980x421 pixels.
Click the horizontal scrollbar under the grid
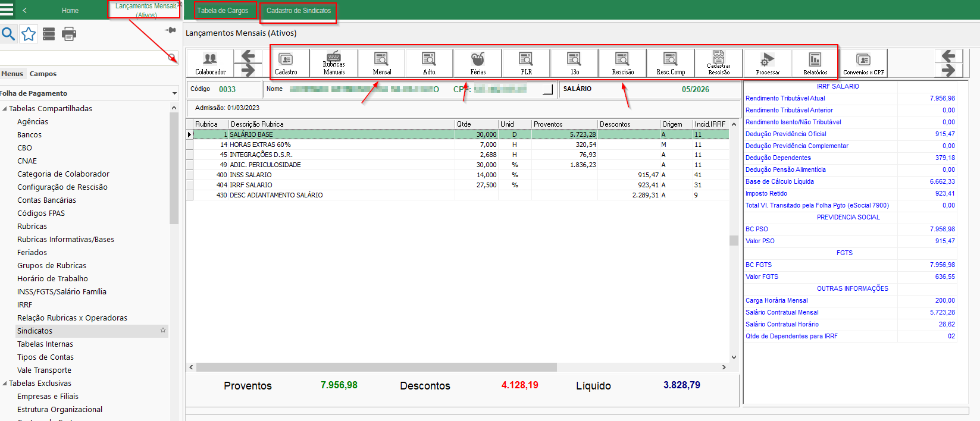pyautogui.click(x=457, y=367)
